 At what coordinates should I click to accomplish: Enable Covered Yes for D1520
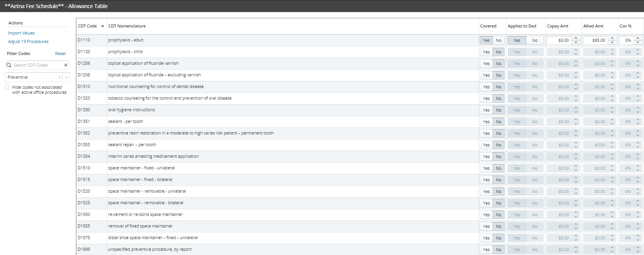tap(486, 191)
